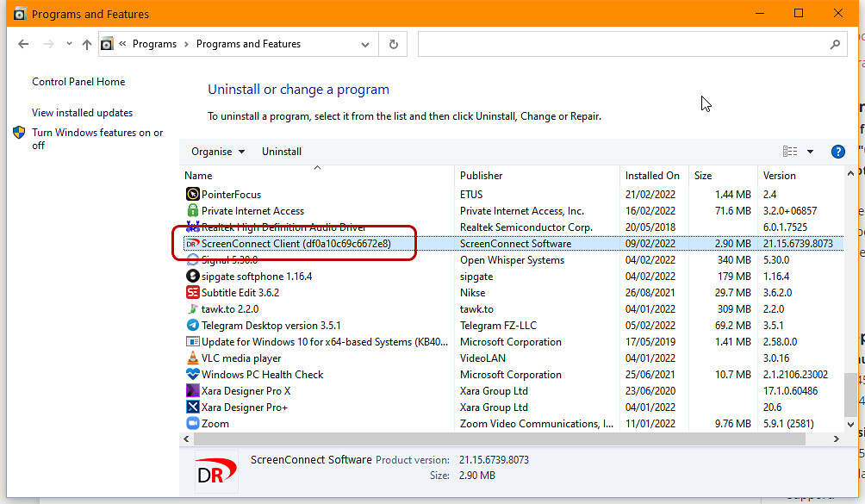Select the Subtitle Edit 3.6.2 entry
Viewport: 865px width, 504px height.
pyautogui.click(x=240, y=293)
